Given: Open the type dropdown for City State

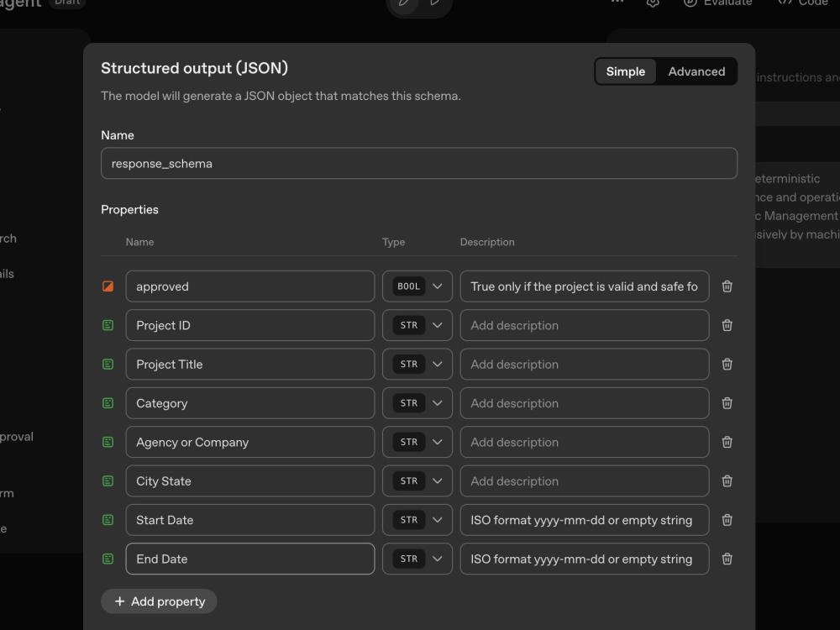Looking at the screenshot, I should click(417, 481).
